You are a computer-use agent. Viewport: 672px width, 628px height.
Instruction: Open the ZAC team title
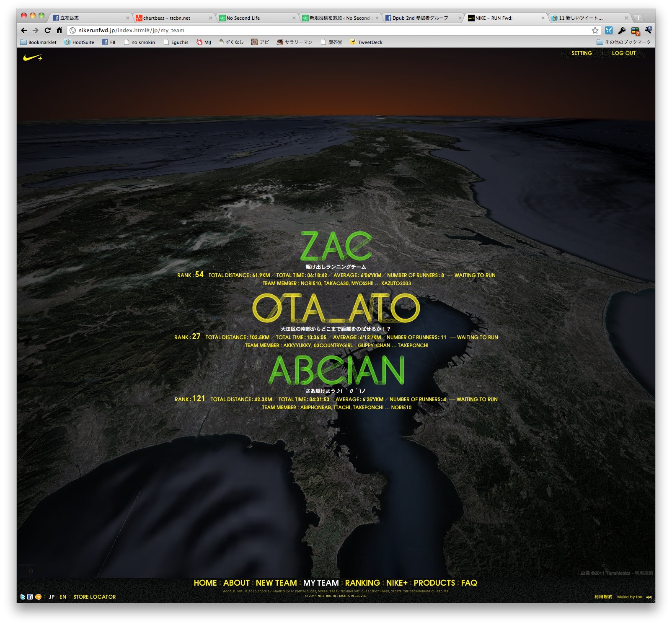(336, 246)
